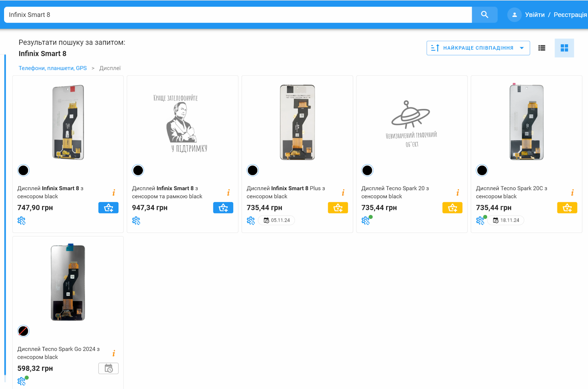Click the user account avatar icon
This screenshot has width=588, height=389.
coord(514,15)
